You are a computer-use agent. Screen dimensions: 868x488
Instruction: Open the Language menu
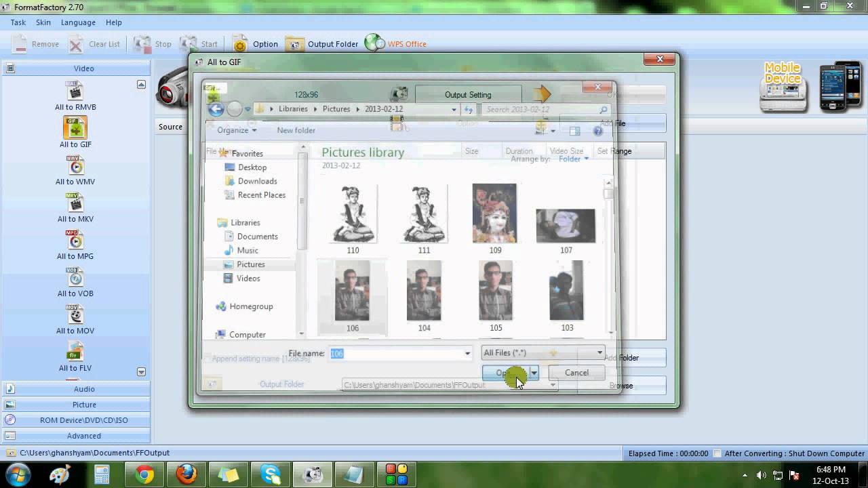pyautogui.click(x=78, y=22)
